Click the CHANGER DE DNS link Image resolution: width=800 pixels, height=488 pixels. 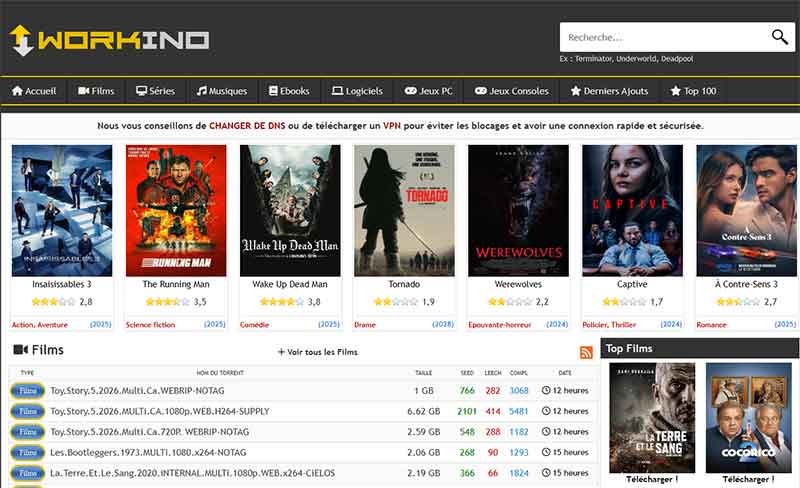[x=247, y=126]
